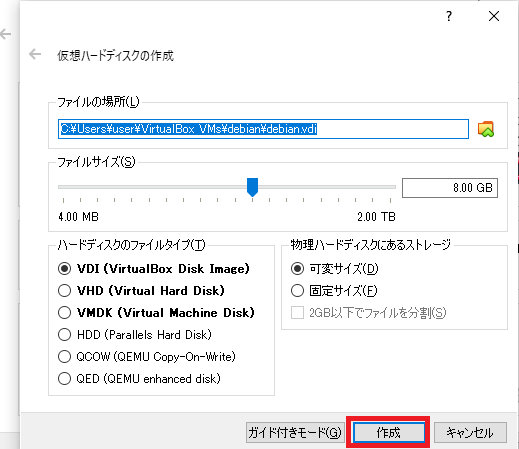Toggle 2GB以下でファイルを分割 checkbox
The image size is (519, 449).
click(x=368, y=313)
